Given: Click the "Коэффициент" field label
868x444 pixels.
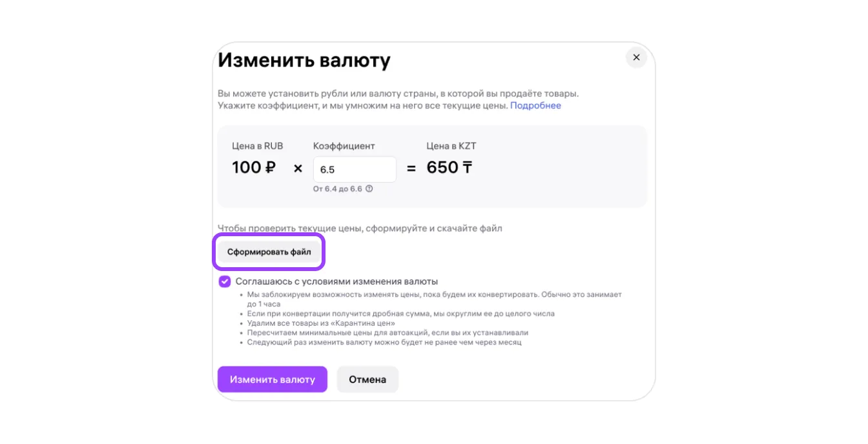Looking at the screenshot, I should pos(344,146).
